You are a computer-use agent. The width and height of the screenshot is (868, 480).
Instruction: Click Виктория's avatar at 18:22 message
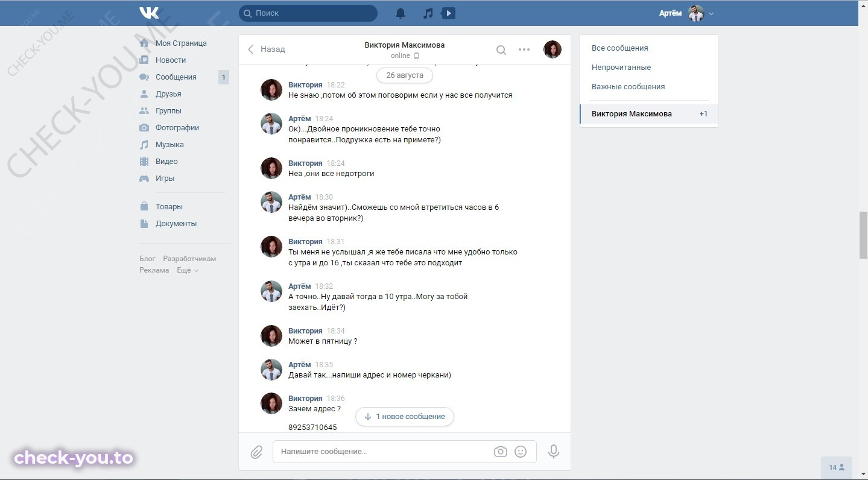coord(271,90)
